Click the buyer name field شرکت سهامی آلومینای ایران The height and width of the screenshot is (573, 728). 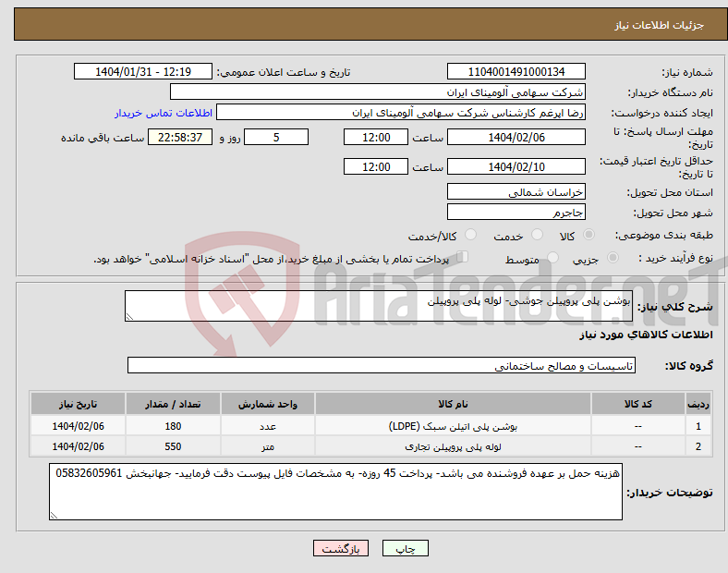[x=378, y=91]
